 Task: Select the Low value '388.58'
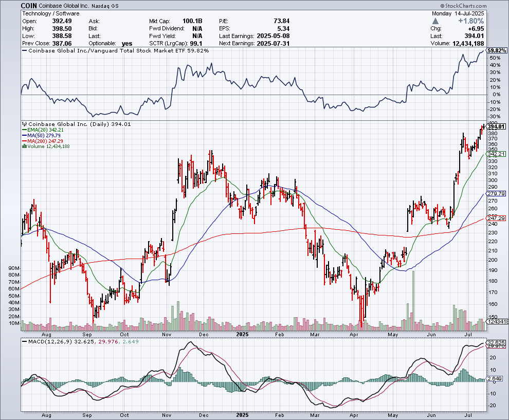(62, 35)
